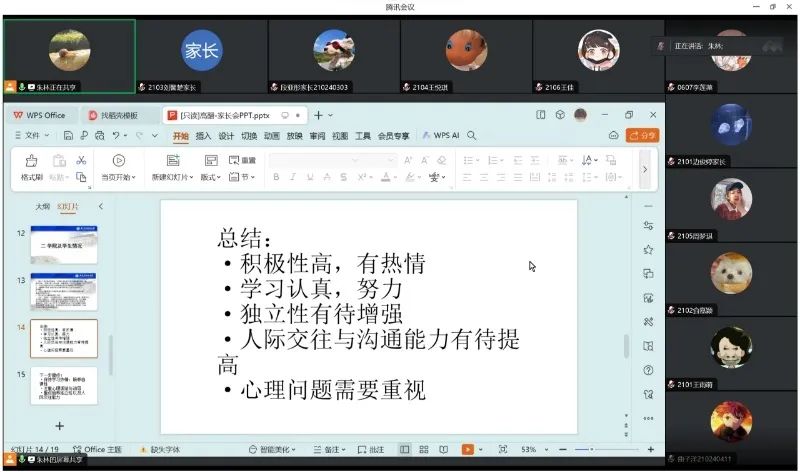Image resolution: width=800 pixels, height=472 pixels.
Task: Click the save icon in quick access toolbar
Action: [x=68, y=135]
